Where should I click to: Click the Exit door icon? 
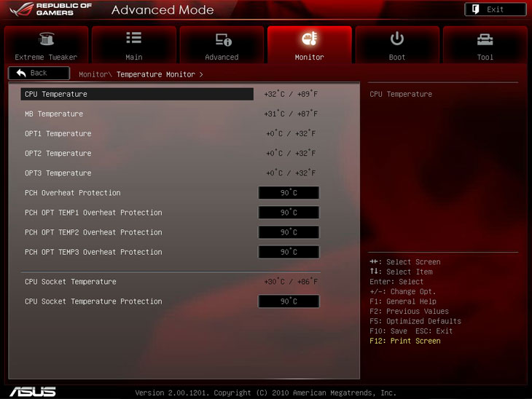tap(476, 9)
